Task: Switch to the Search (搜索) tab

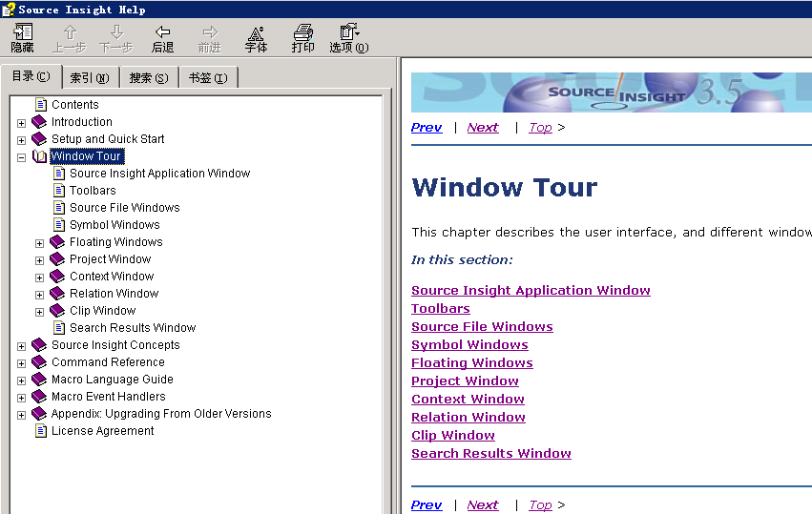Action: tap(149, 77)
